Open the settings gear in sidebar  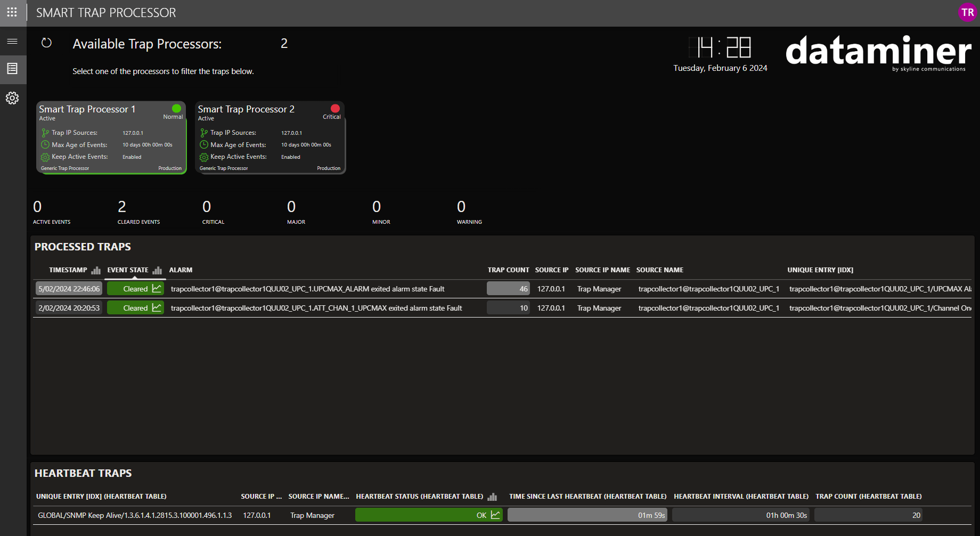pyautogui.click(x=12, y=98)
